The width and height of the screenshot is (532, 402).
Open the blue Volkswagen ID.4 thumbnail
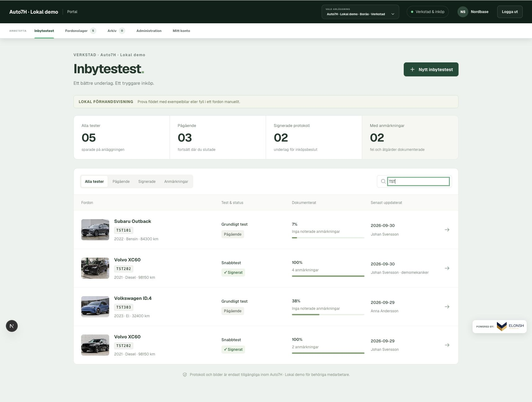pos(95,307)
